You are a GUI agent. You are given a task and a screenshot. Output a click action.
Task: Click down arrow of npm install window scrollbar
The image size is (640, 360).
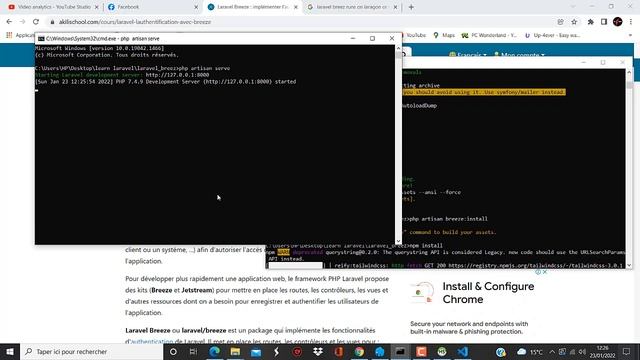(629, 265)
